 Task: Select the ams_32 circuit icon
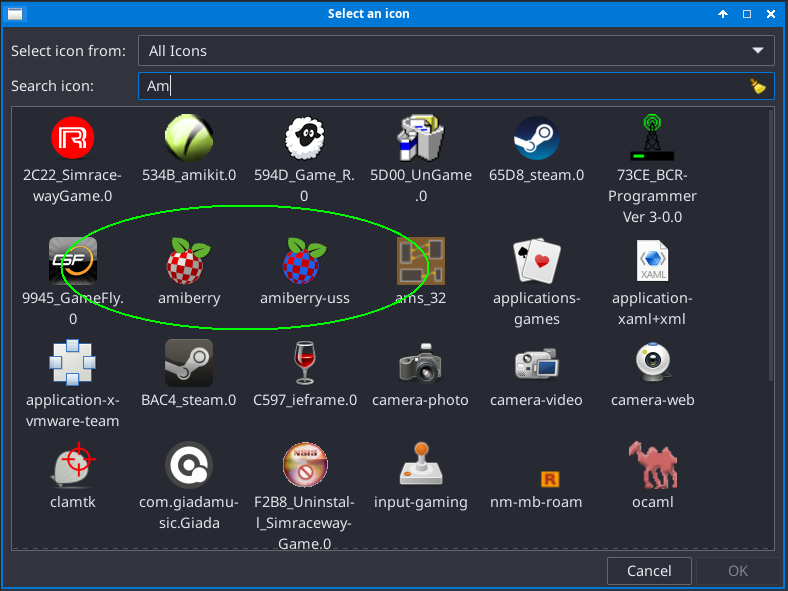click(x=421, y=261)
